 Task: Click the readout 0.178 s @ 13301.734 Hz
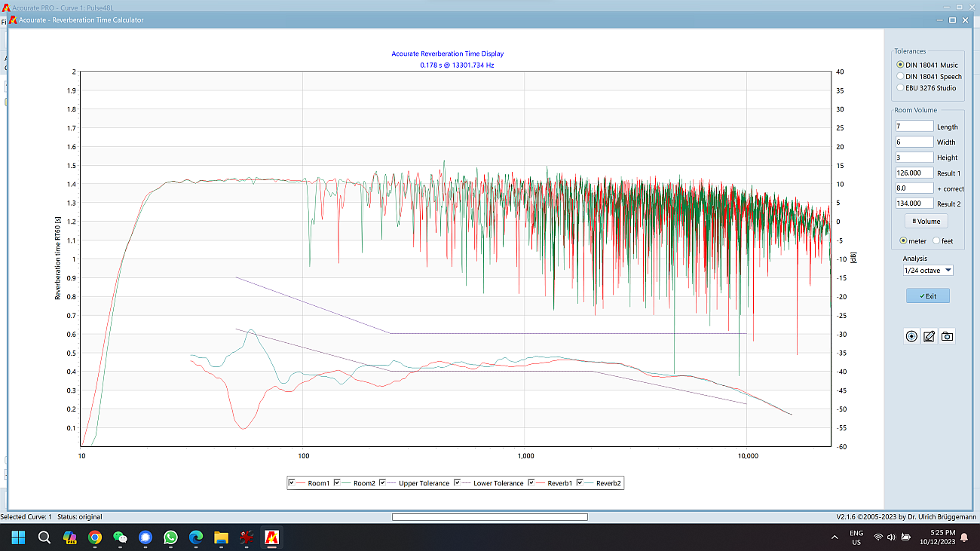[x=458, y=65]
